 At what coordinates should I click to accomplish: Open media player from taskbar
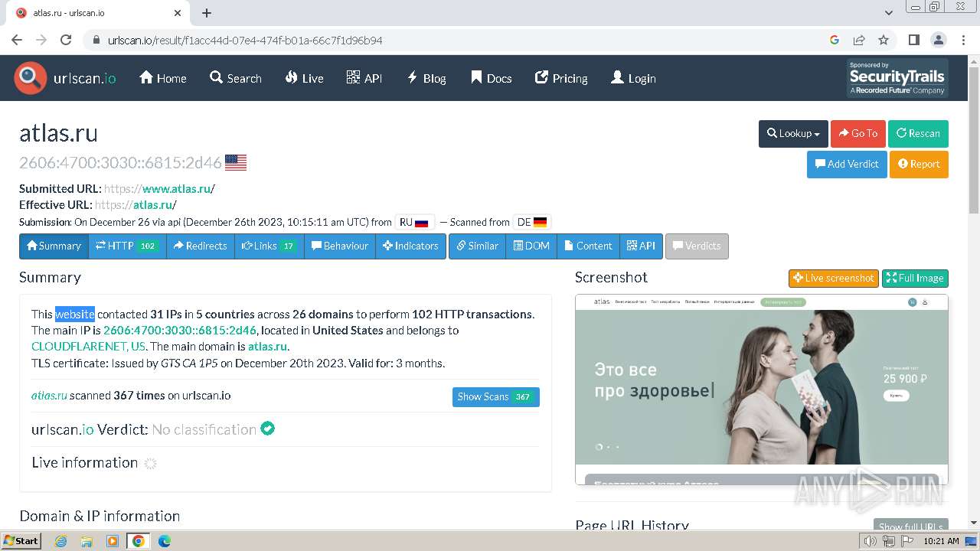[113, 541]
